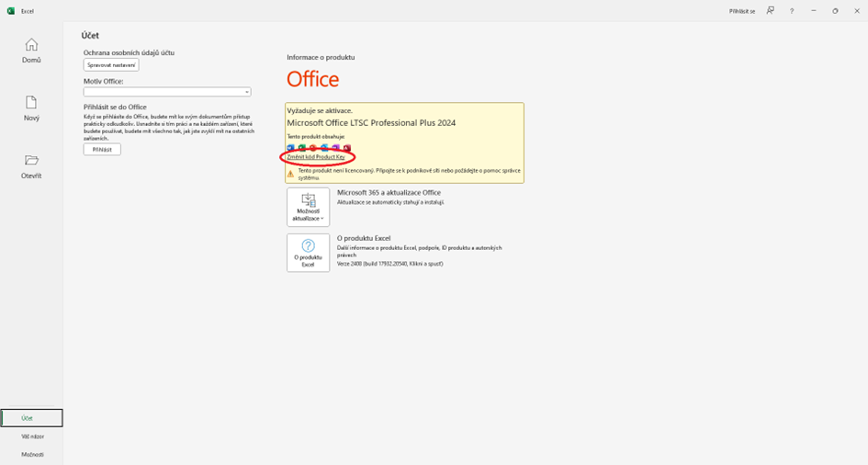Screen dimensions: 868x465
Task: Open the O produktu Excel button
Action: coord(308,253)
